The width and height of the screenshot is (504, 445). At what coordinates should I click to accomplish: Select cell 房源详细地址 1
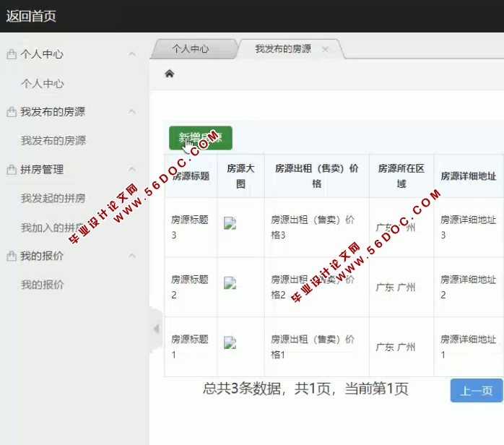click(x=468, y=347)
